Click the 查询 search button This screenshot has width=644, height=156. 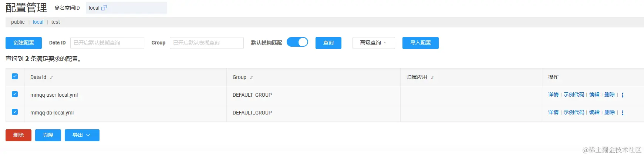328,43
